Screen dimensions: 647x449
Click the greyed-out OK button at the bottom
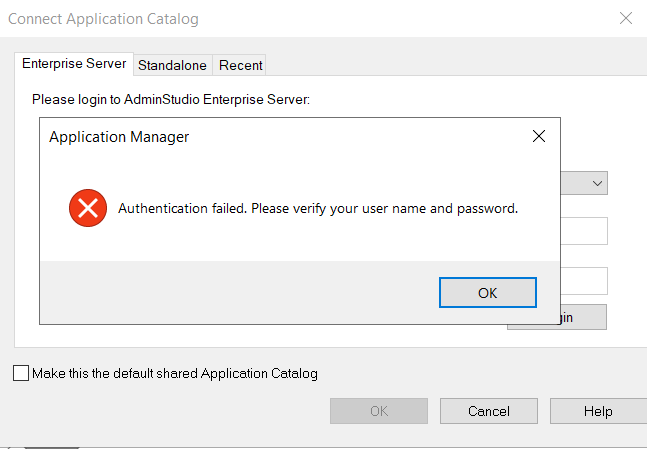(x=379, y=411)
